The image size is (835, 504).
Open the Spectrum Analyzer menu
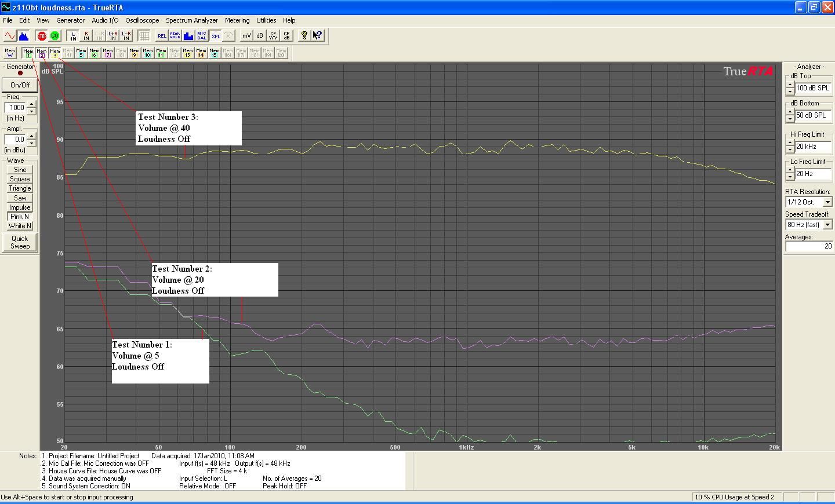click(192, 20)
